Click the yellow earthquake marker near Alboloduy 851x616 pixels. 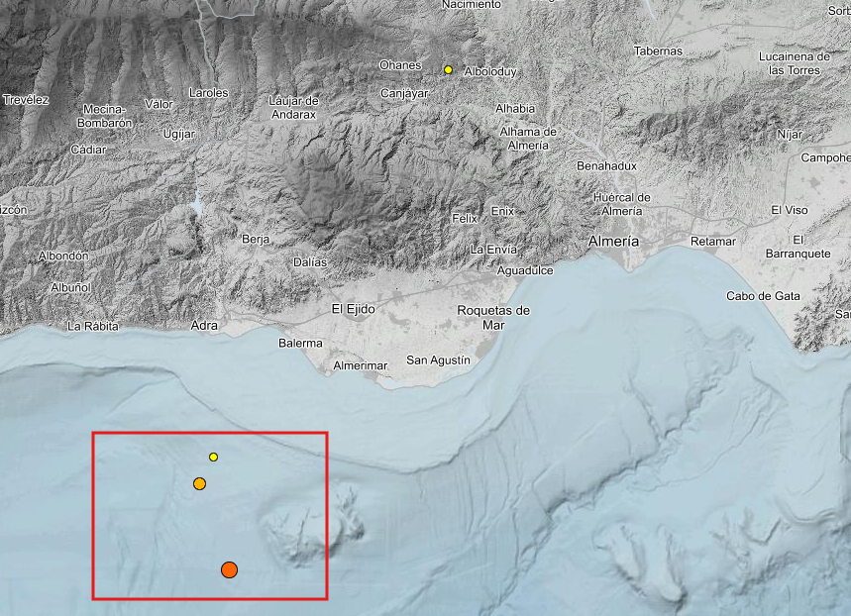(x=449, y=70)
